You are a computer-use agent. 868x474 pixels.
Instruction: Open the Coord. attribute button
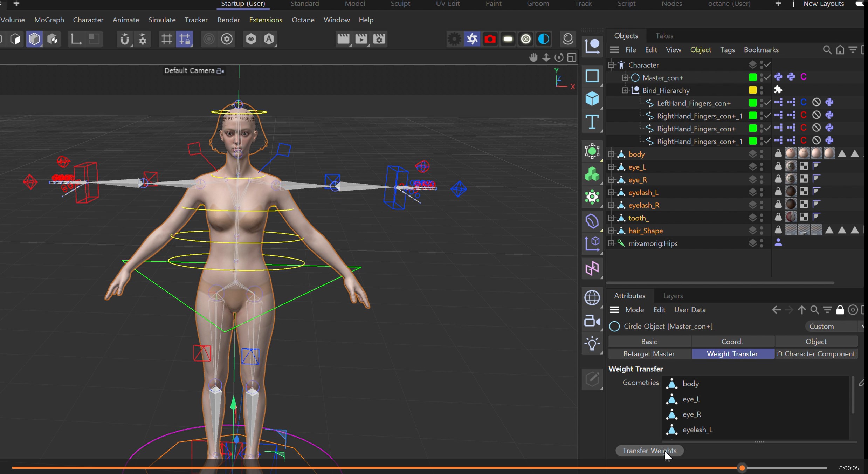[732, 342]
